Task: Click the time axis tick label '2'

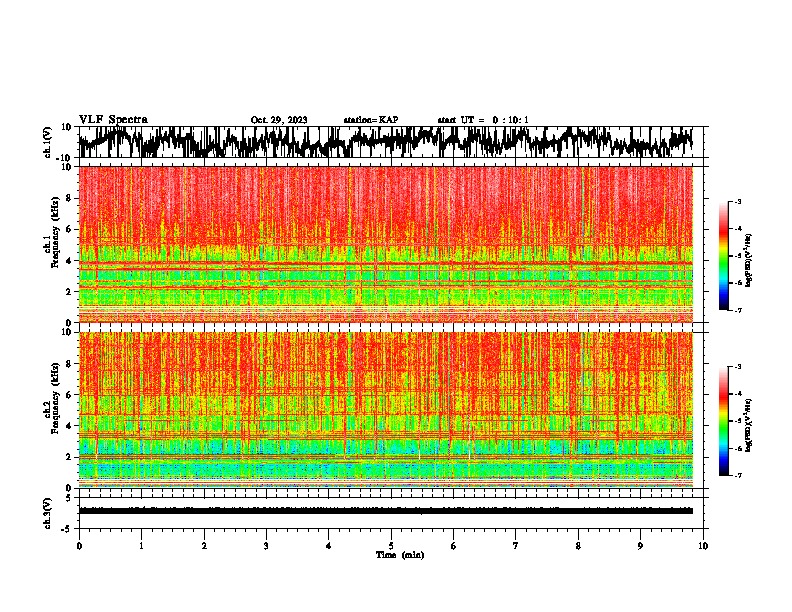Action: 204,545
